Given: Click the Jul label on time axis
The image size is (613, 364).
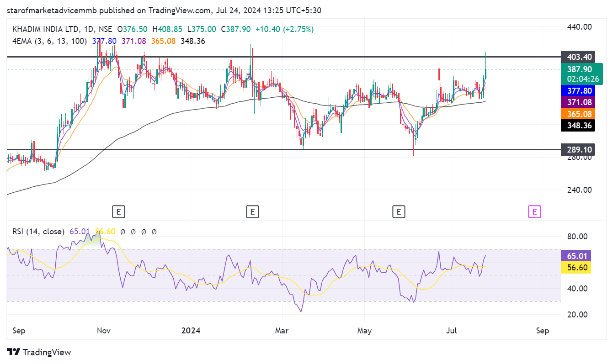Looking at the screenshot, I should pos(452,330).
